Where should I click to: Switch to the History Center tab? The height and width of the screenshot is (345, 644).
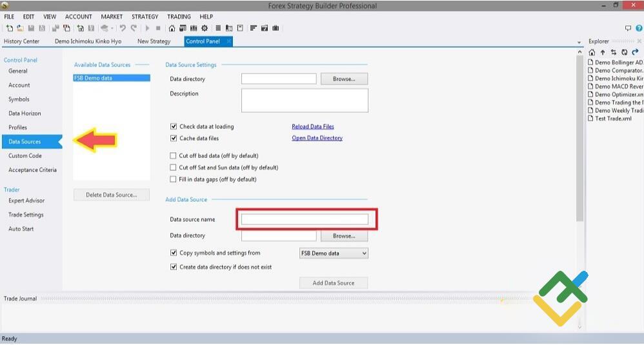(21, 41)
